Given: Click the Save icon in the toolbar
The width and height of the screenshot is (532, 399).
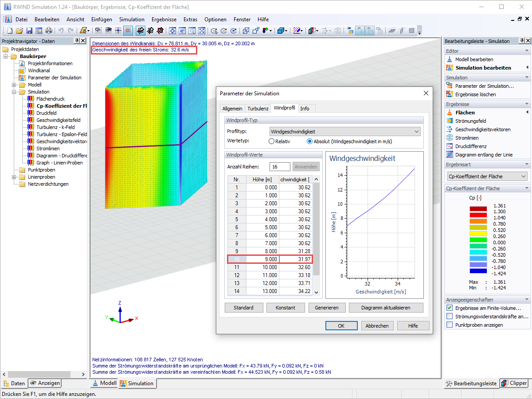Looking at the screenshot, I should point(29,31).
